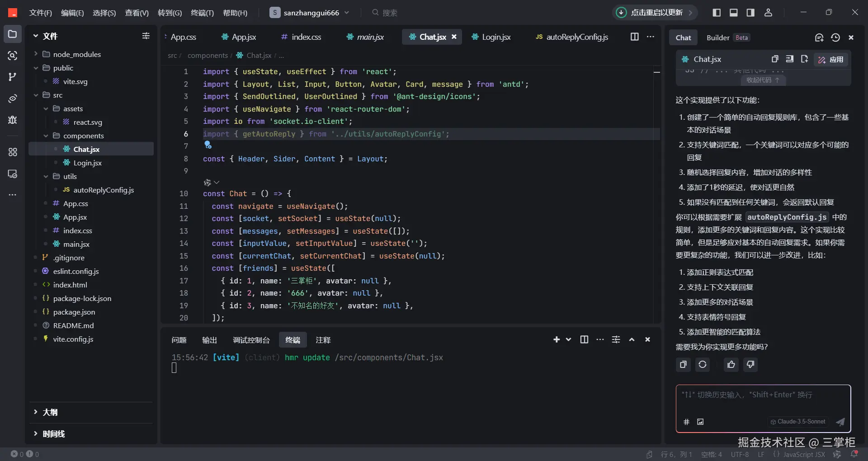Switch to the Login.jsx editor tab
Image resolution: width=868 pixels, height=461 pixels.
[x=491, y=37]
